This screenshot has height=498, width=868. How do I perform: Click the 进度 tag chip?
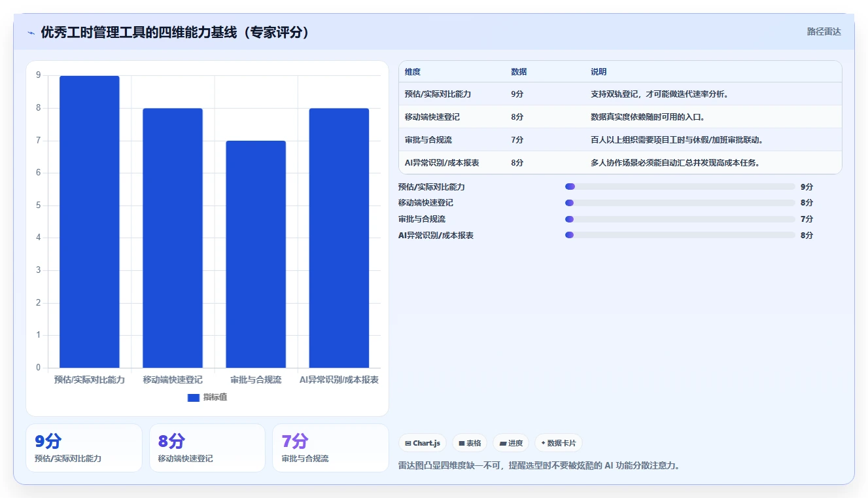(x=511, y=443)
